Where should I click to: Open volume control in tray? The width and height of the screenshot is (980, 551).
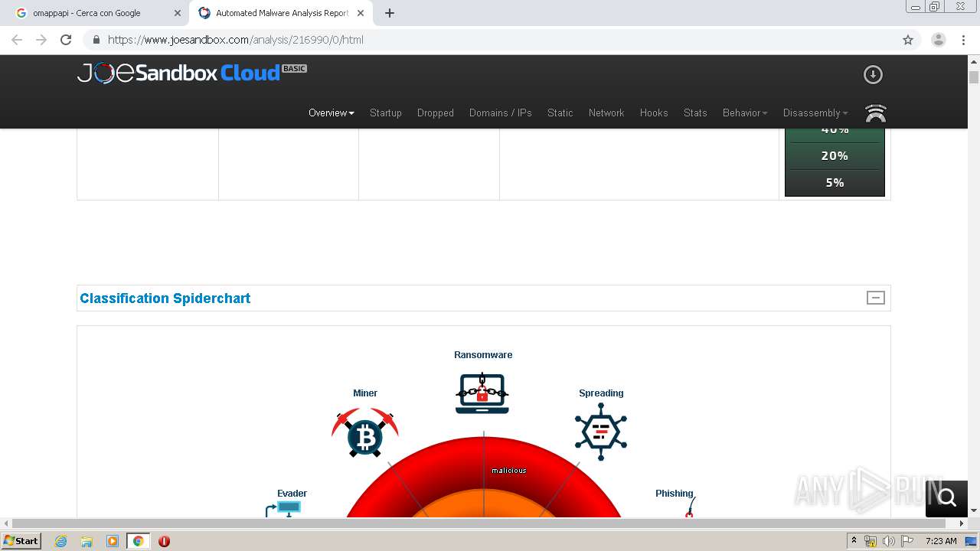point(889,541)
